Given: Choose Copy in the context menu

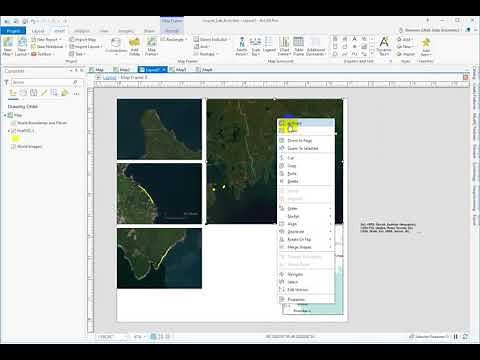Looking at the screenshot, I should pyautogui.click(x=306, y=166).
